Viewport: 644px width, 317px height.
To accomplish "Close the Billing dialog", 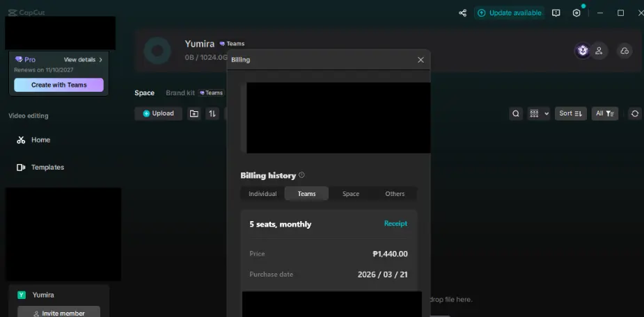I will point(421,60).
